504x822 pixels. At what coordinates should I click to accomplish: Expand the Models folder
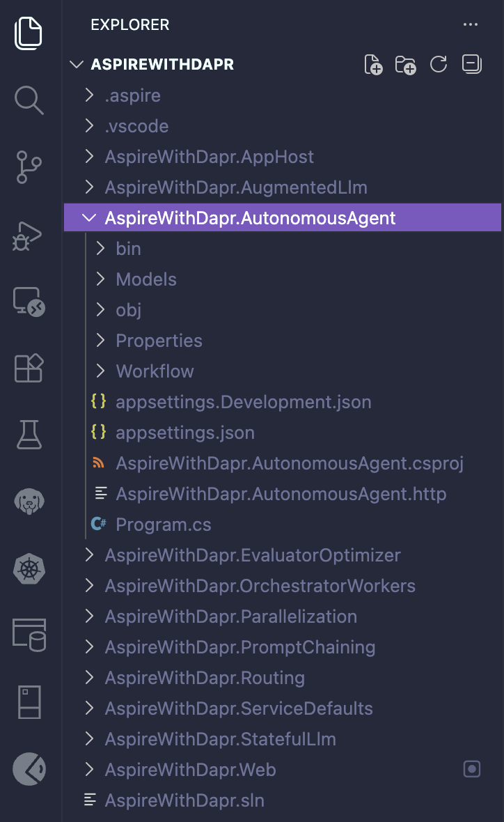click(146, 279)
